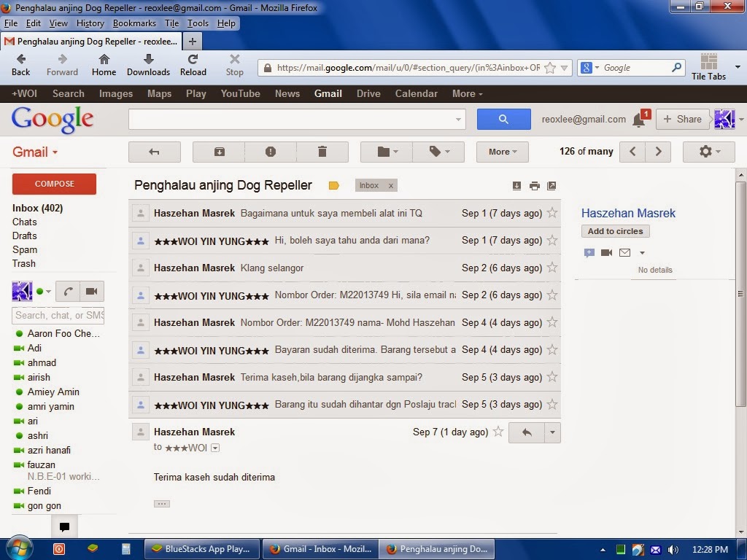Star the 'Klang selangor' message
This screenshot has height=560, width=747.
[552, 268]
